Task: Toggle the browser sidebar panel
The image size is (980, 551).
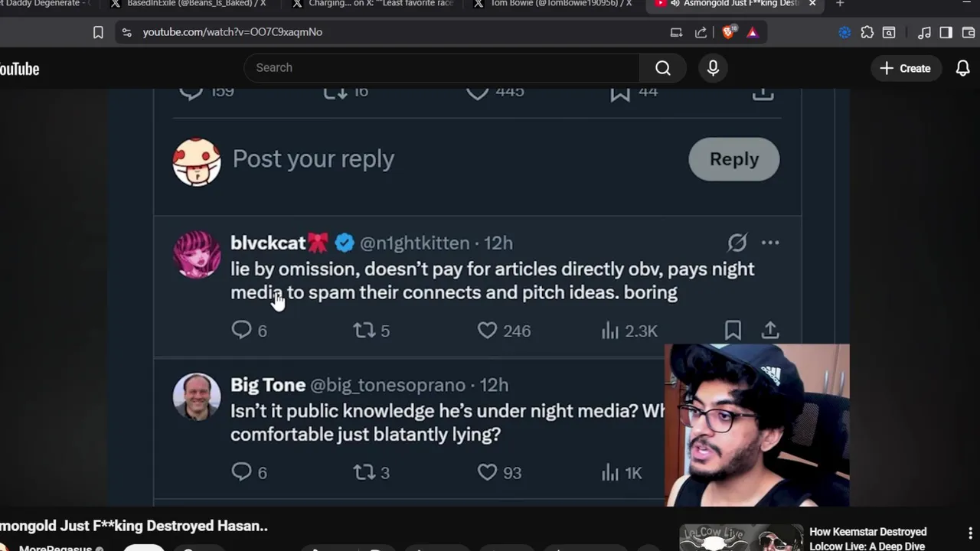Action: click(x=946, y=32)
